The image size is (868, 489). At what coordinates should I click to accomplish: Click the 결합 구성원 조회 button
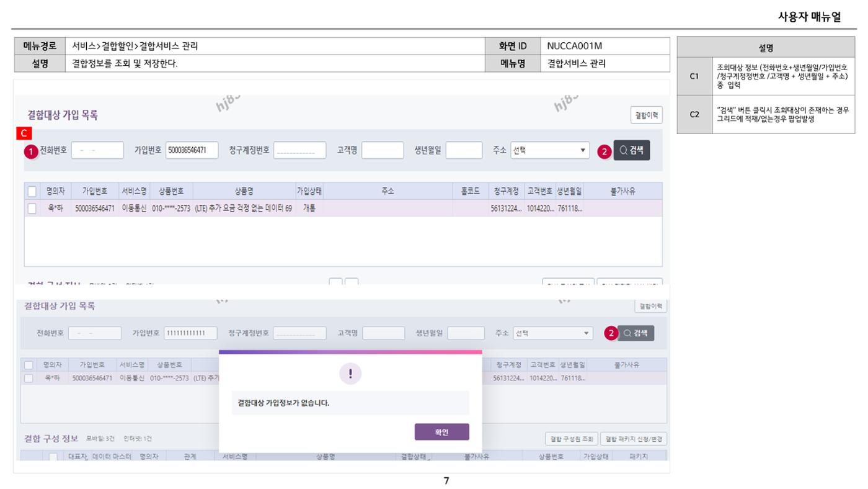click(x=571, y=439)
